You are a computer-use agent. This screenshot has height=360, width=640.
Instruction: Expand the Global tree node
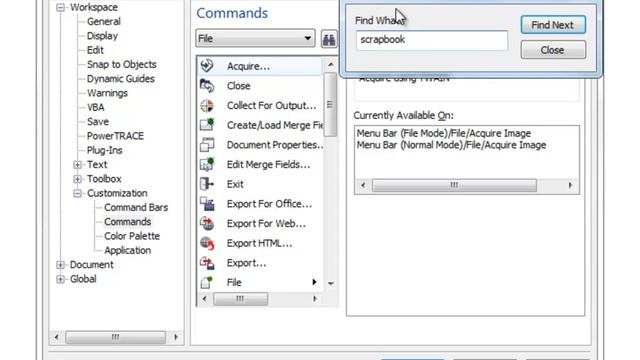click(60, 279)
